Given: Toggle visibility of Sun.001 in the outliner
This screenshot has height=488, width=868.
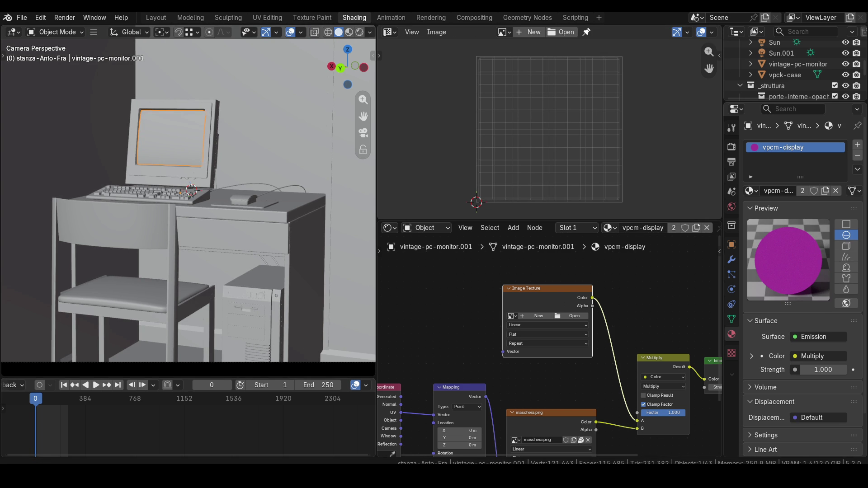Looking at the screenshot, I should click(x=845, y=53).
